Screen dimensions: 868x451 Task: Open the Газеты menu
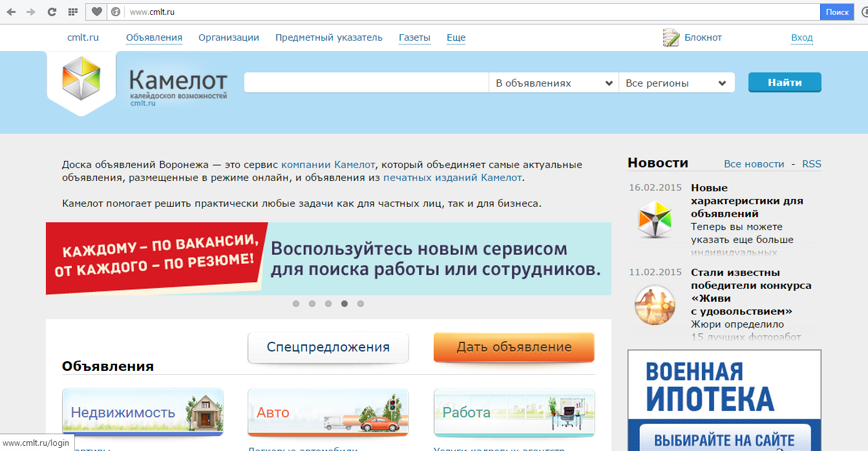(x=415, y=37)
